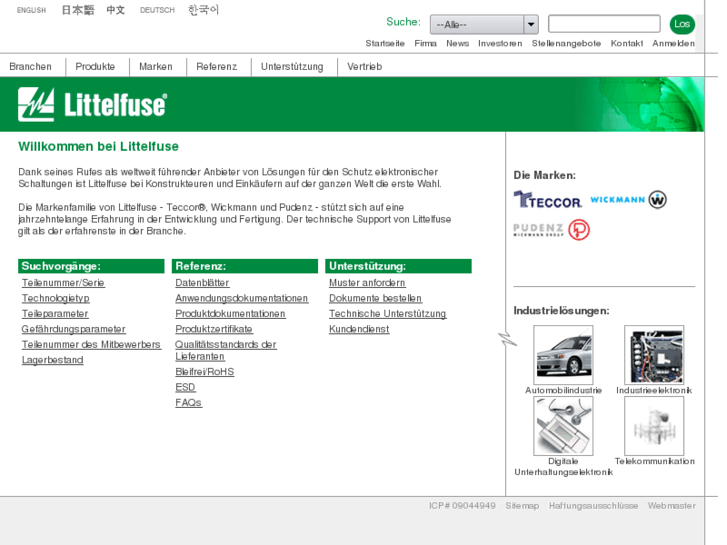
Task: Open the Investoren link
Action: pos(500,44)
